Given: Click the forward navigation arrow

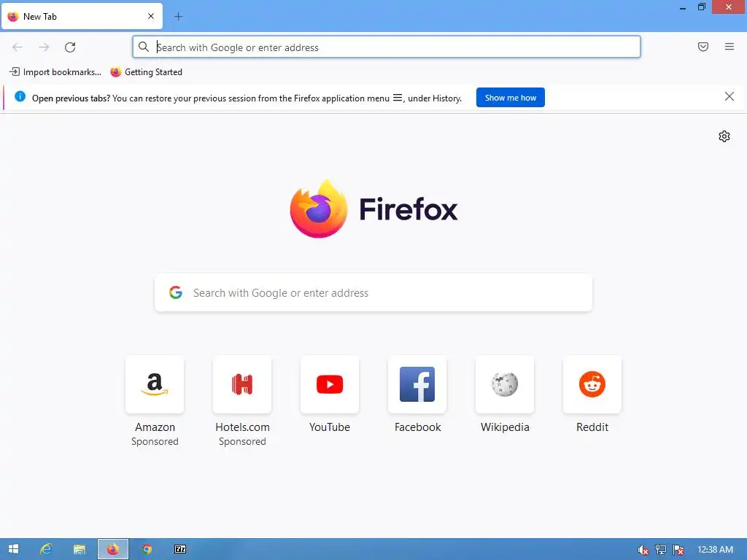Looking at the screenshot, I should [x=44, y=47].
